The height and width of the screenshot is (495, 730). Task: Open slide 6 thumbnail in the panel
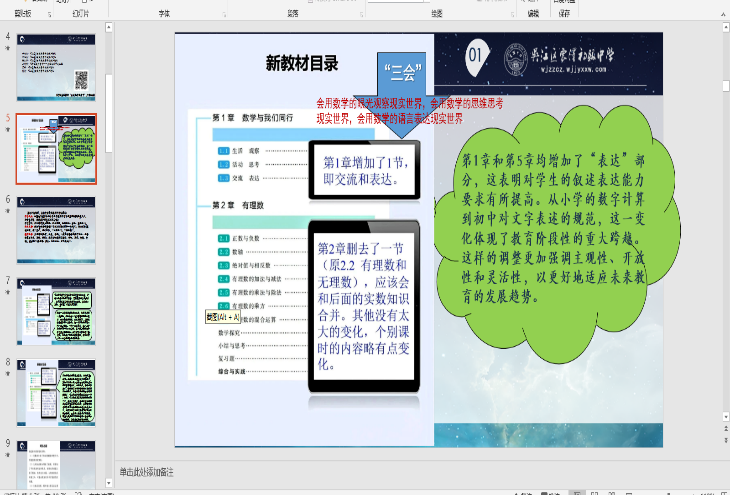(57, 229)
